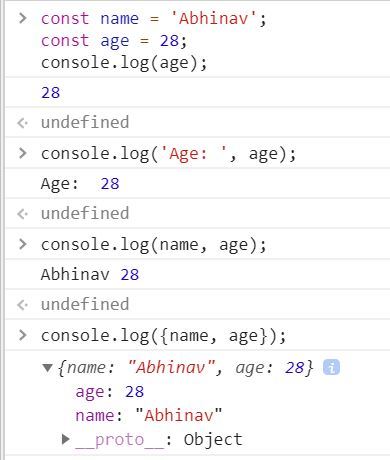Viewport: 390px width, 460px height.
Task: Click the 'Abhinav' string in the const declaration
Action: tap(214, 18)
